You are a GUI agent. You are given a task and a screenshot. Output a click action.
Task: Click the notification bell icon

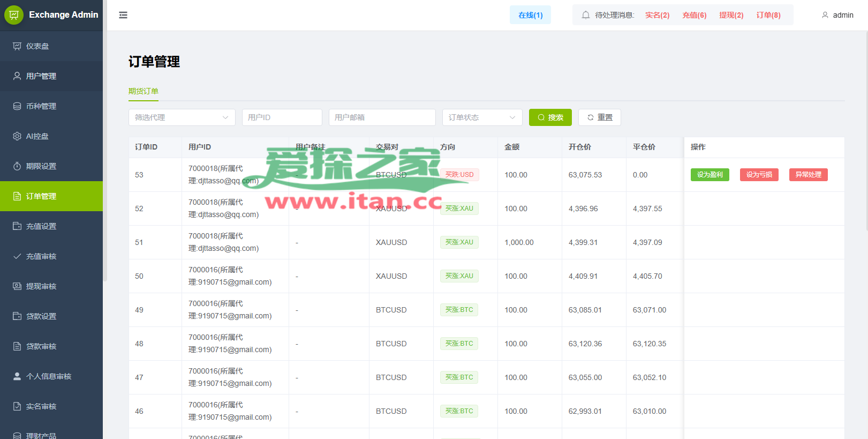(x=586, y=15)
